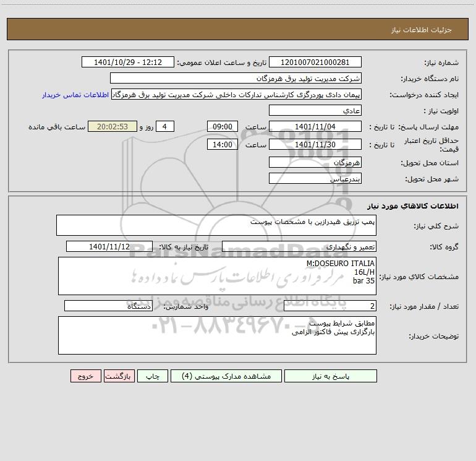476x461 pixels.
Task: Click the response deadline date 1401/11/04
Action: point(315,126)
